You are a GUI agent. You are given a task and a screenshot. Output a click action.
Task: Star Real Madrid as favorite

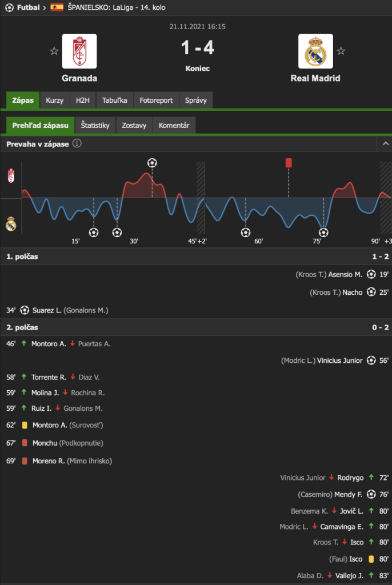point(341,51)
